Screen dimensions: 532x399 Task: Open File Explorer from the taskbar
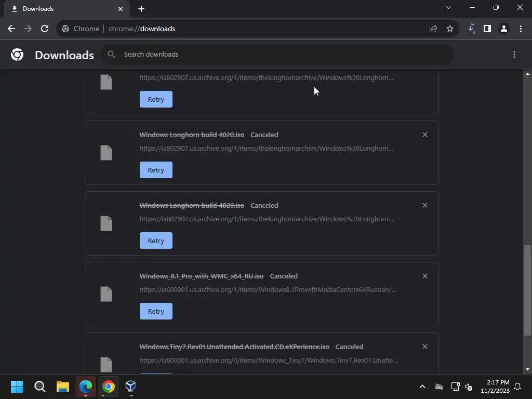coord(63,387)
